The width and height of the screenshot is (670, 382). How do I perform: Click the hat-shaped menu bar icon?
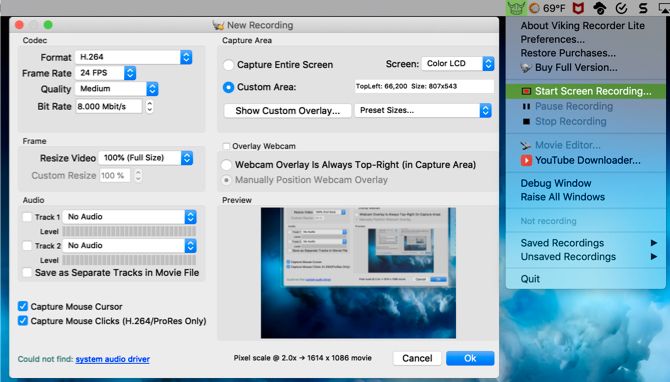point(600,8)
